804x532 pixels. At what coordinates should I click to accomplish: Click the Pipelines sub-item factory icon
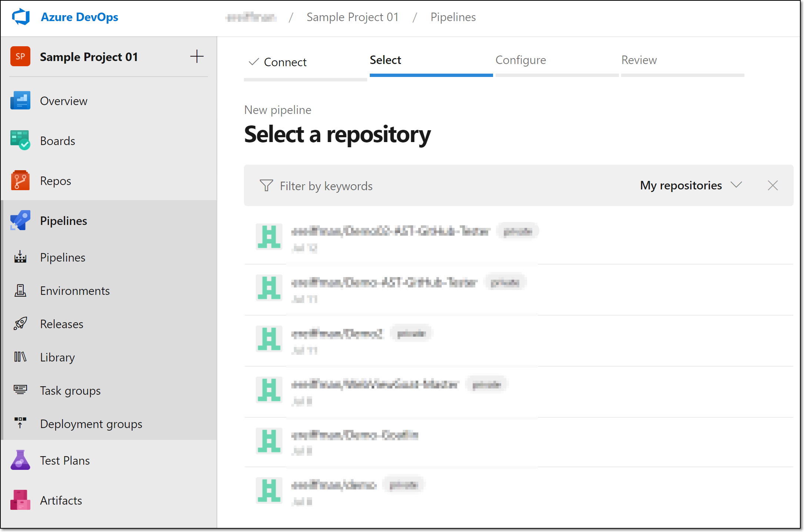[x=20, y=257]
